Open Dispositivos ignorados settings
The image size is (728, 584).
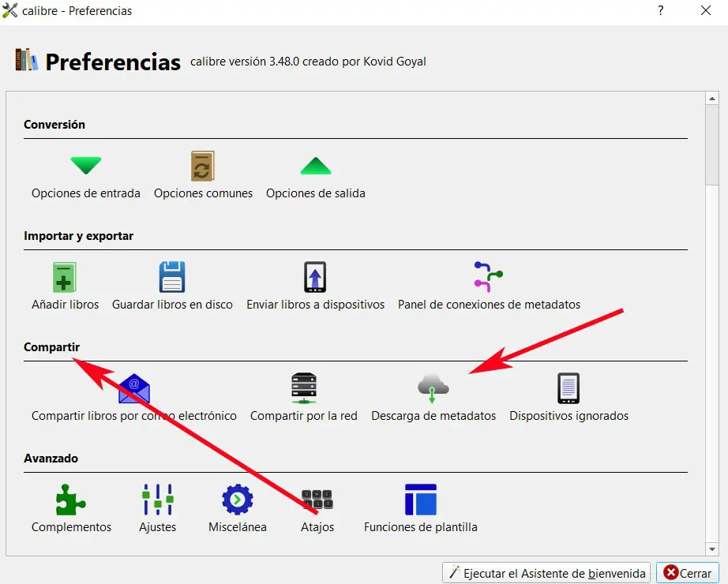point(569,398)
